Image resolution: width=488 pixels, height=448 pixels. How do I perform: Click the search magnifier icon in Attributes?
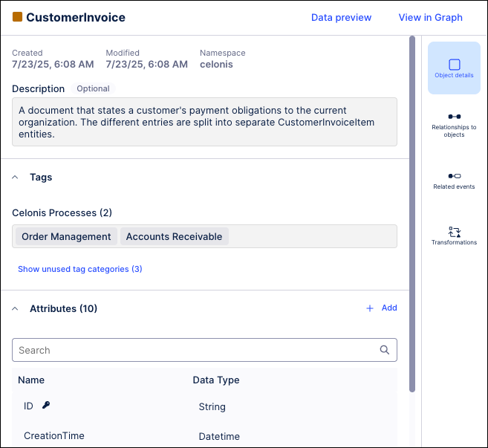[385, 350]
